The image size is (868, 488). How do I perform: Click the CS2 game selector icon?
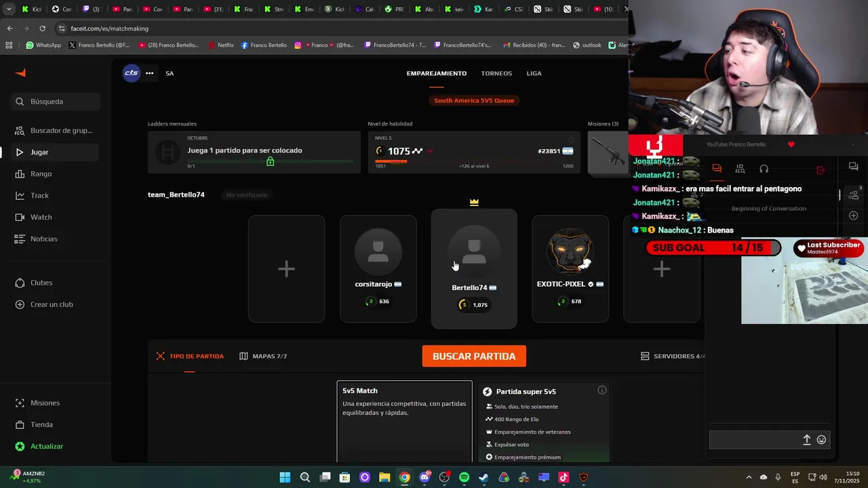(x=132, y=73)
